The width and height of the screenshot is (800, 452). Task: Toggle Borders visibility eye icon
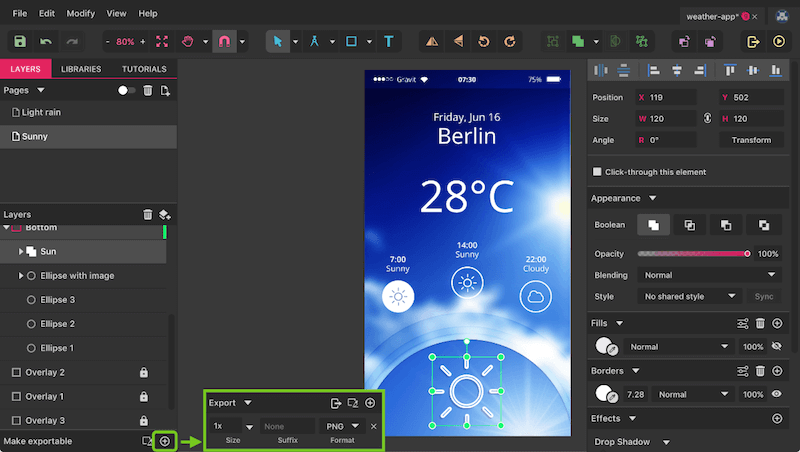pos(777,394)
